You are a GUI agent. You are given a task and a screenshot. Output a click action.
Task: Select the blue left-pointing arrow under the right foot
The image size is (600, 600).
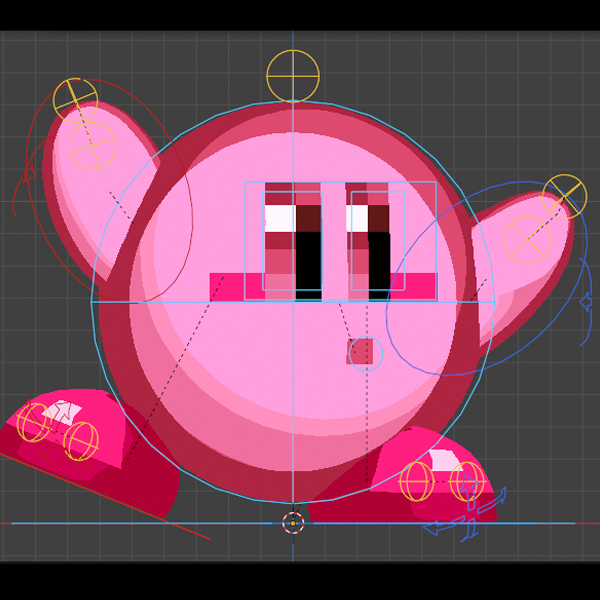pos(445,526)
